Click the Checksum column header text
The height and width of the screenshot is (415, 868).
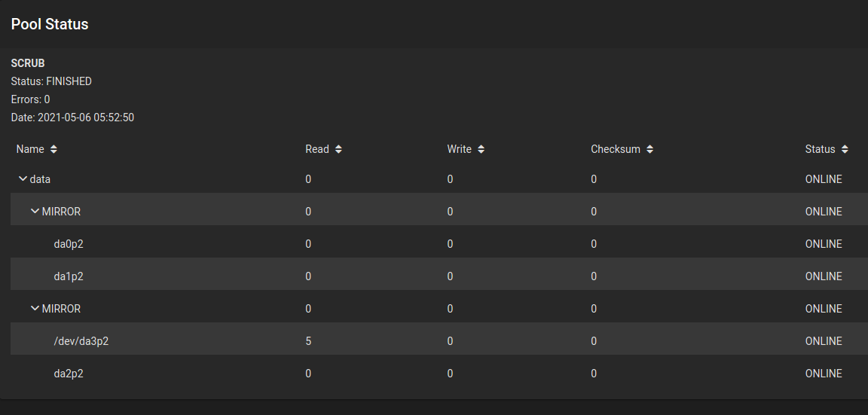click(x=616, y=149)
